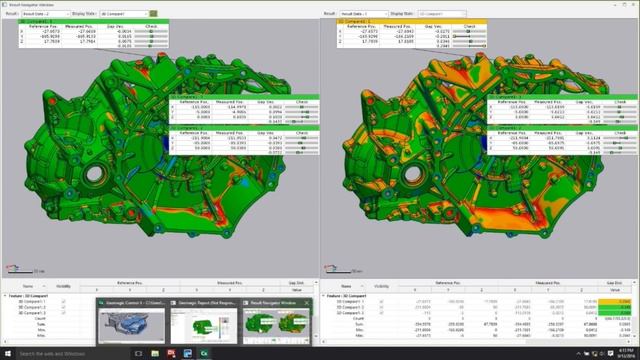Click the left table Measured Pos. header

click(229, 283)
